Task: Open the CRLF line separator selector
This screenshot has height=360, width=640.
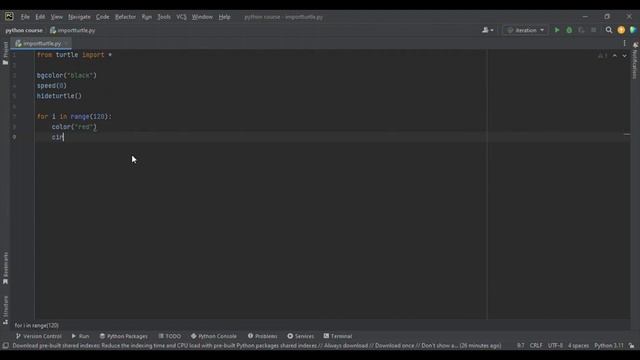Action: pyautogui.click(x=536, y=346)
